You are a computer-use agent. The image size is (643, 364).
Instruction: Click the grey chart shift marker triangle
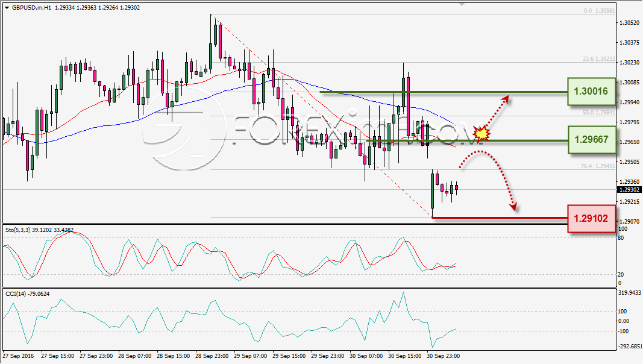[x=462, y=4]
